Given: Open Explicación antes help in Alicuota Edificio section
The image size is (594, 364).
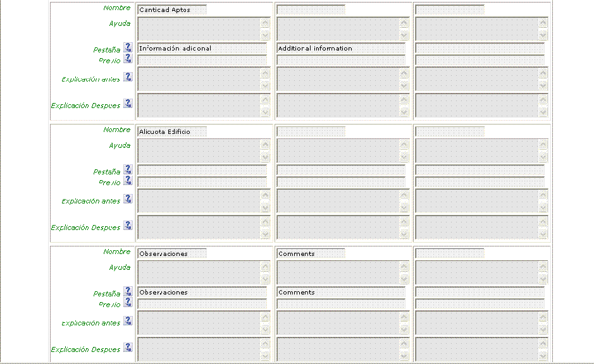Looking at the screenshot, I should tap(128, 199).
